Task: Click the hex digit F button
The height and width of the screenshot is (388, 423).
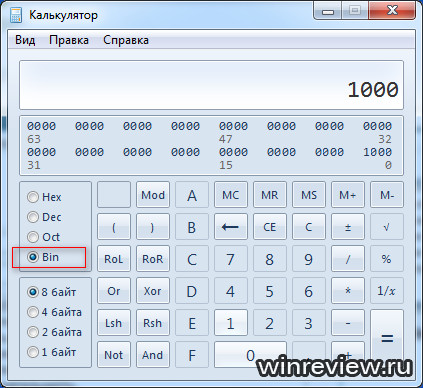Action: coord(192,355)
